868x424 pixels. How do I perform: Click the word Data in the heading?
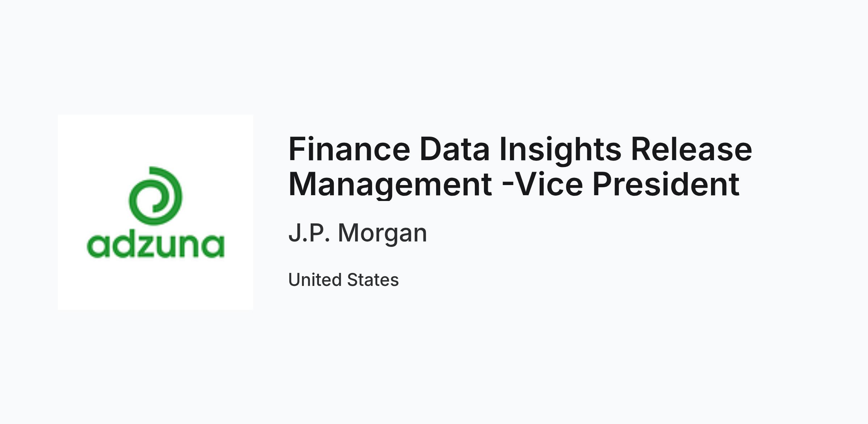455,149
